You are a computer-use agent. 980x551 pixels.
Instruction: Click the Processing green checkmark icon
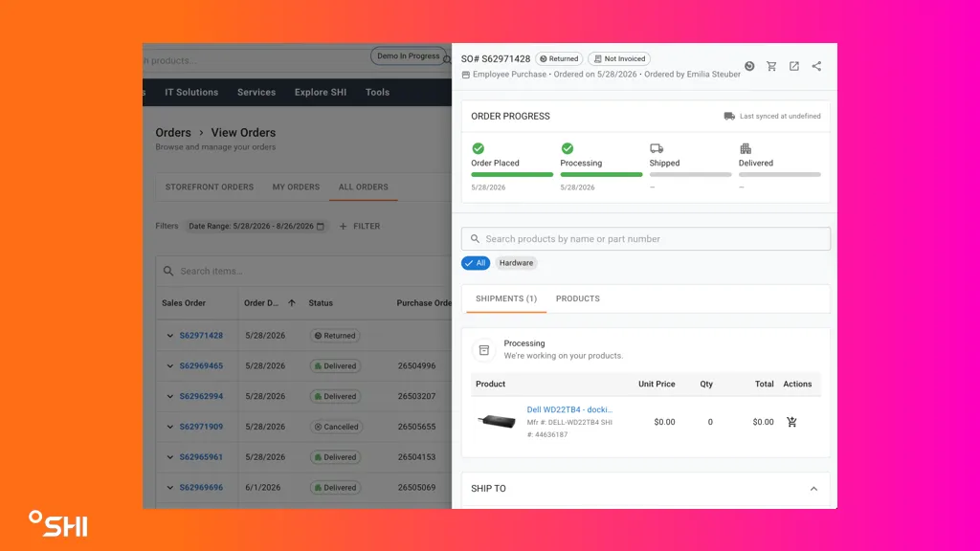point(568,148)
